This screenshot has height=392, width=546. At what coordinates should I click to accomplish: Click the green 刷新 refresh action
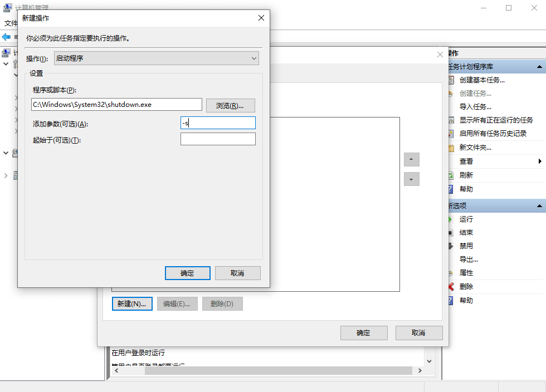(466, 175)
